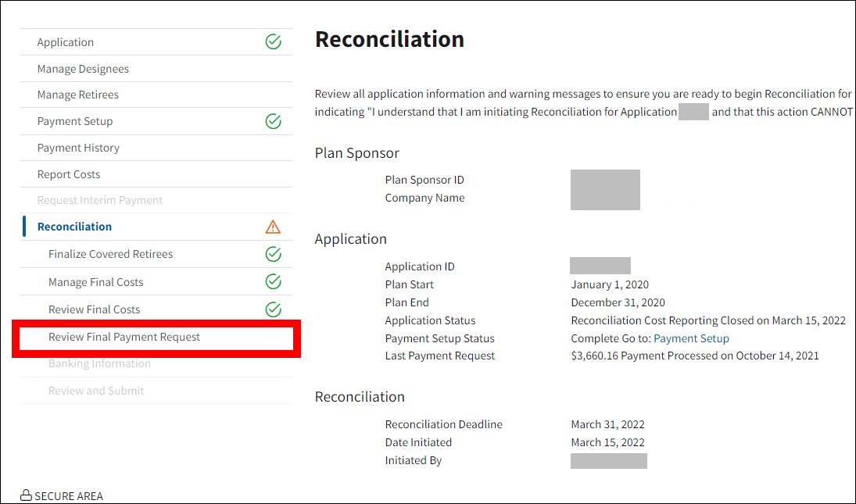Select the Reconciliation navigation item
The width and height of the screenshot is (856, 504).
pos(74,227)
